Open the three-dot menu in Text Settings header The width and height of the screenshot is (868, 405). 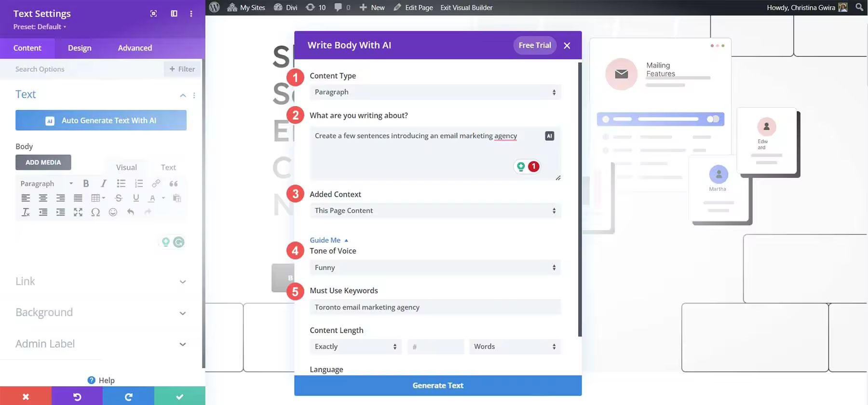[x=191, y=13]
